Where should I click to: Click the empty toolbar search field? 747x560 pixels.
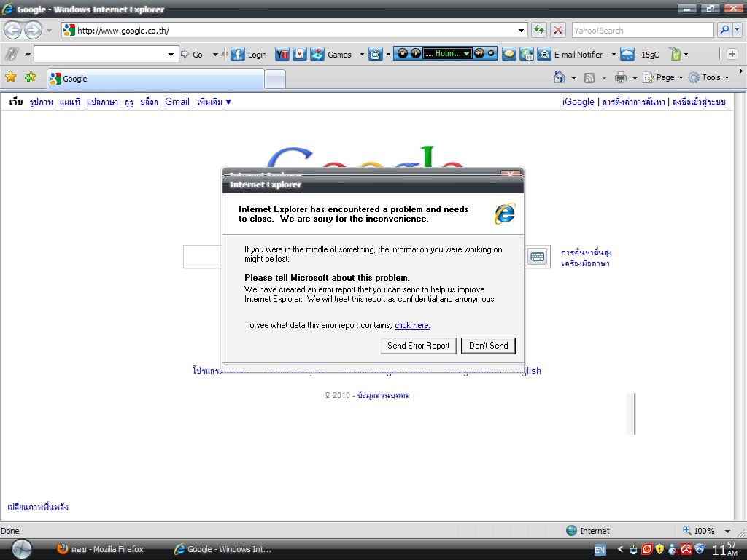(100, 54)
